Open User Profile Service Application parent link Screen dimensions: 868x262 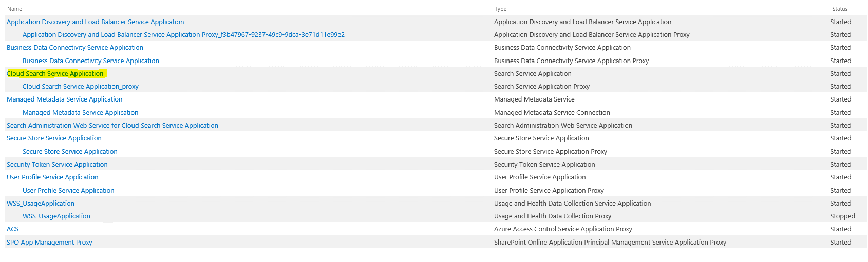(x=52, y=177)
